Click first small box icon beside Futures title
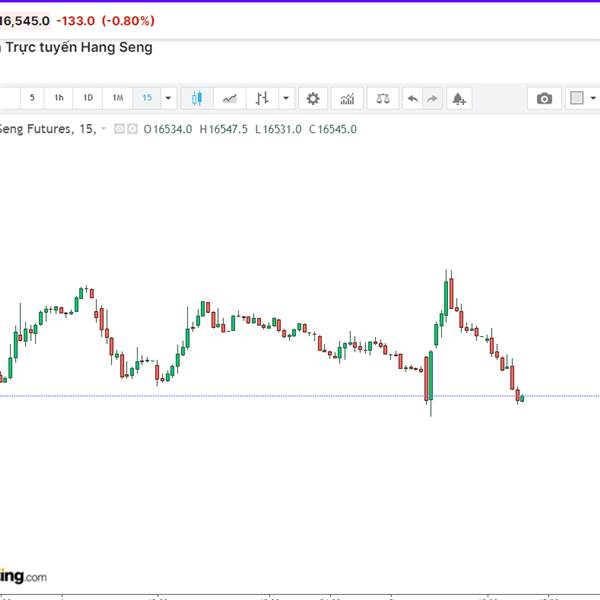Image resolution: width=600 pixels, height=600 pixels. [119, 129]
